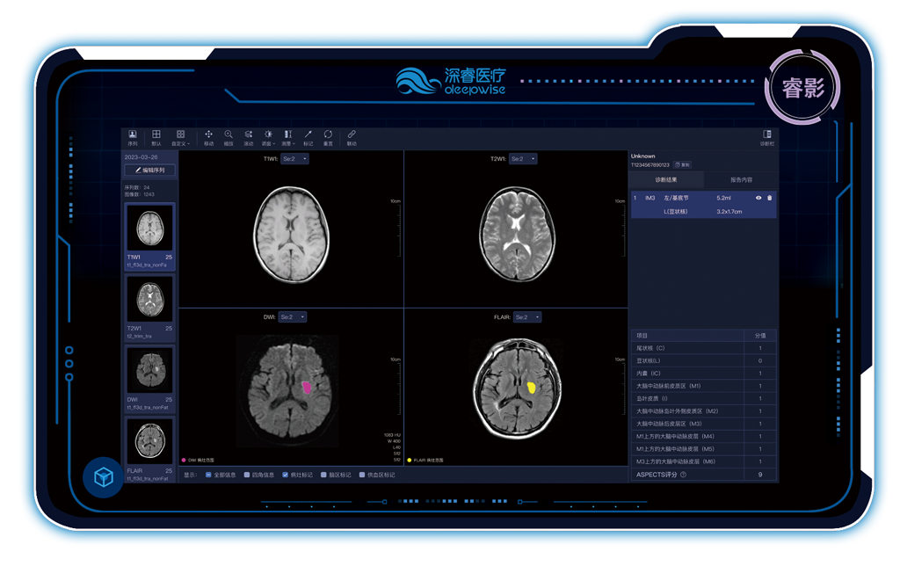Click the 编辑序列 edit series button

(149, 171)
